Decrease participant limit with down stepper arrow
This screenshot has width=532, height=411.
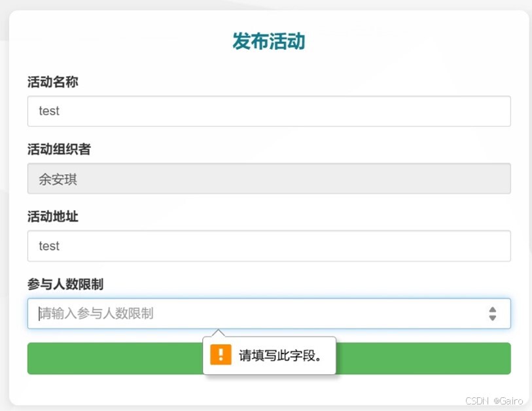[492, 317]
